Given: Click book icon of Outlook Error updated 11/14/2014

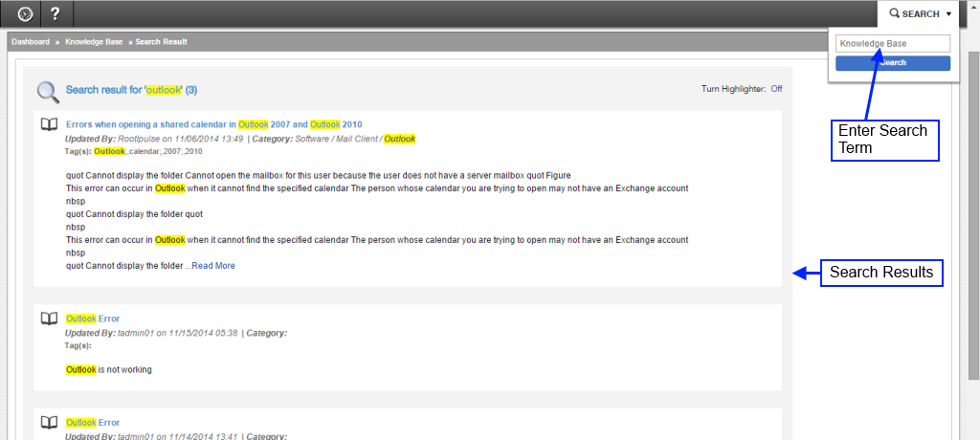Looking at the screenshot, I should [50, 423].
